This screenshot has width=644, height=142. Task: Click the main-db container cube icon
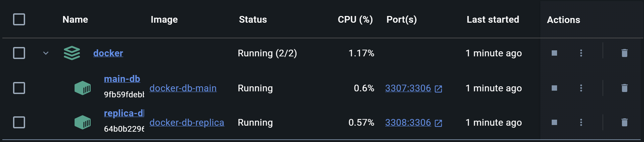pyautogui.click(x=83, y=88)
